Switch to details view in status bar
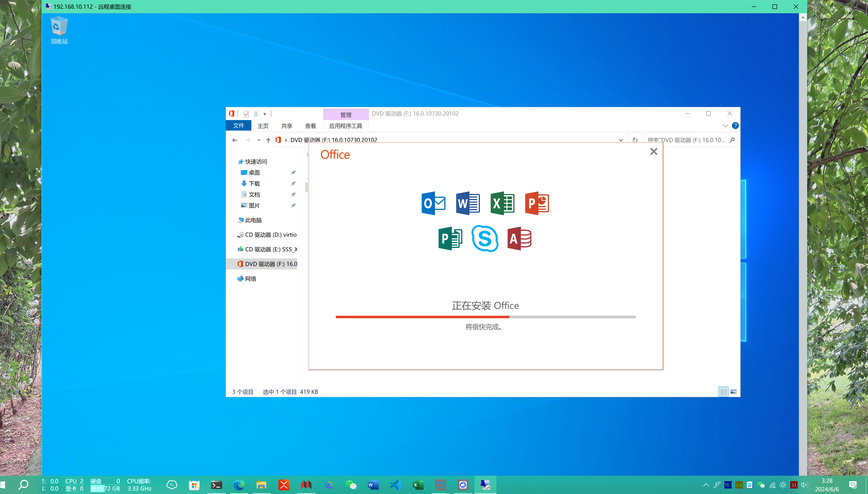This screenshot has width=868, height=494. click(724, 392)
